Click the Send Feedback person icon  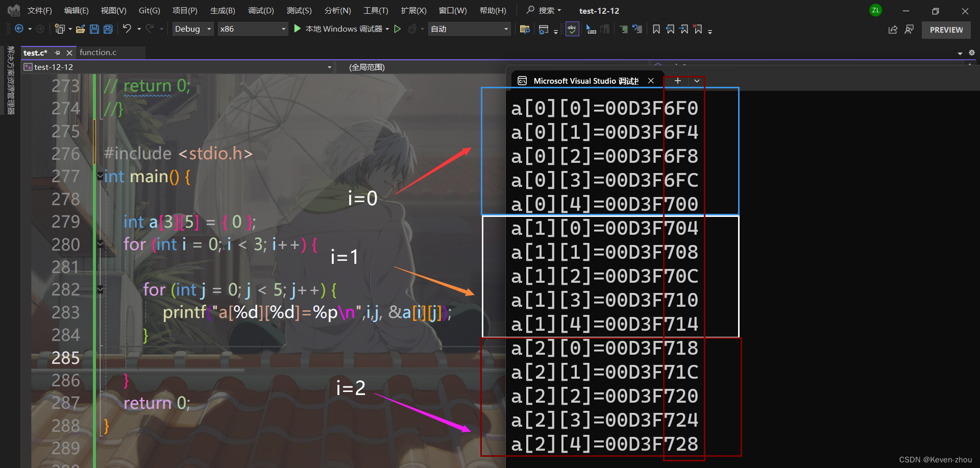[x=909, y=30]
